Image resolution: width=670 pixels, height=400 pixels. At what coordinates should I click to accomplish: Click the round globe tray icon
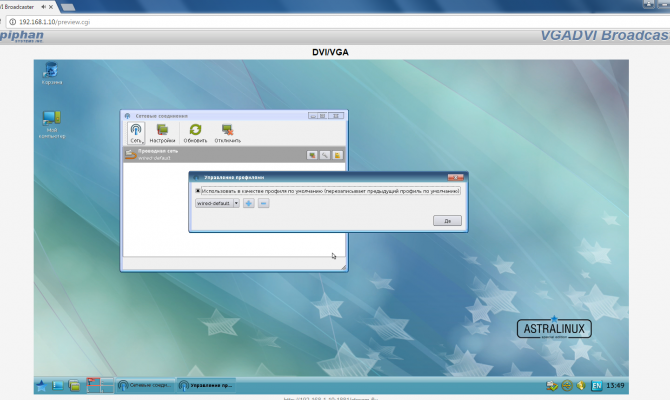[x=567, y=386]
